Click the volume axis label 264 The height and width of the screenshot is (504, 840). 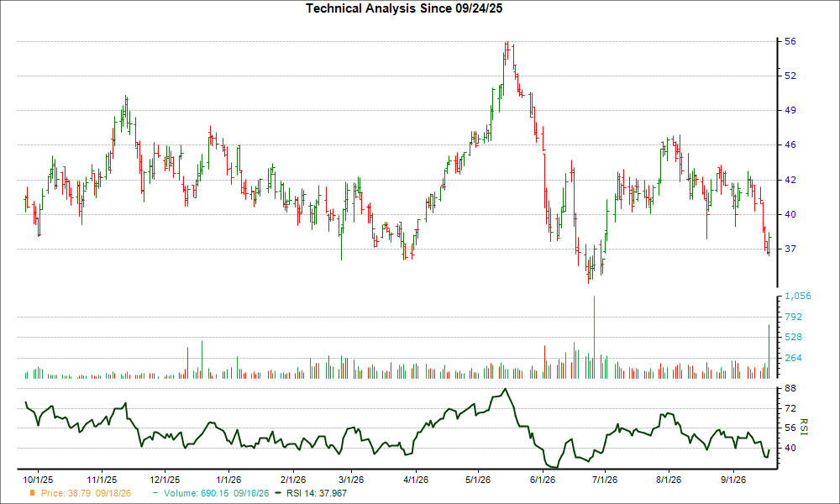pos(794,359)
